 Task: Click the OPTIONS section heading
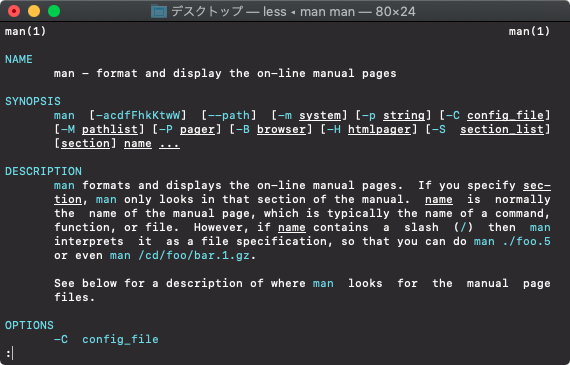point(29,325)
